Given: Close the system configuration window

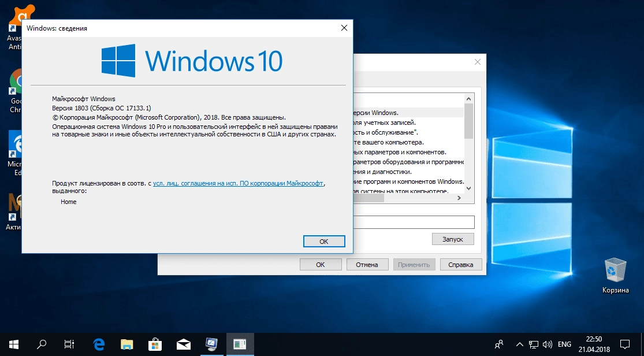Looking at the screenshot, I should click(477, 62).
